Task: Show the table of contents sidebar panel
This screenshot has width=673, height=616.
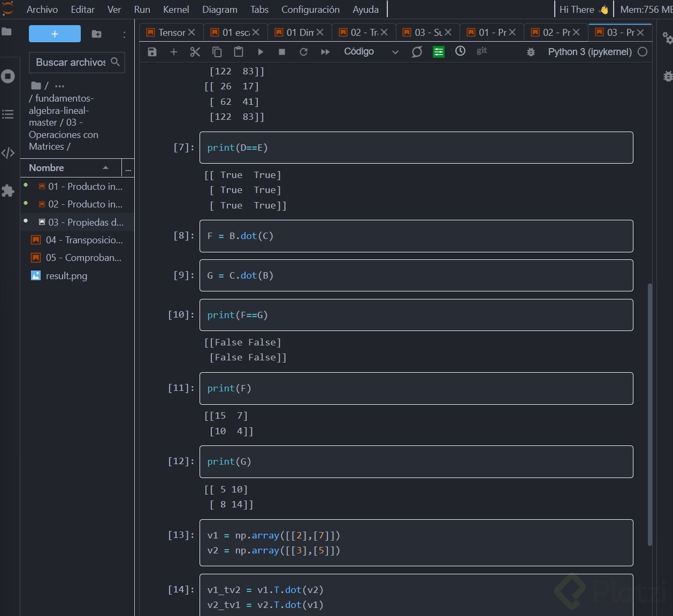Action: pyautogui.click(x=8, y=114)
